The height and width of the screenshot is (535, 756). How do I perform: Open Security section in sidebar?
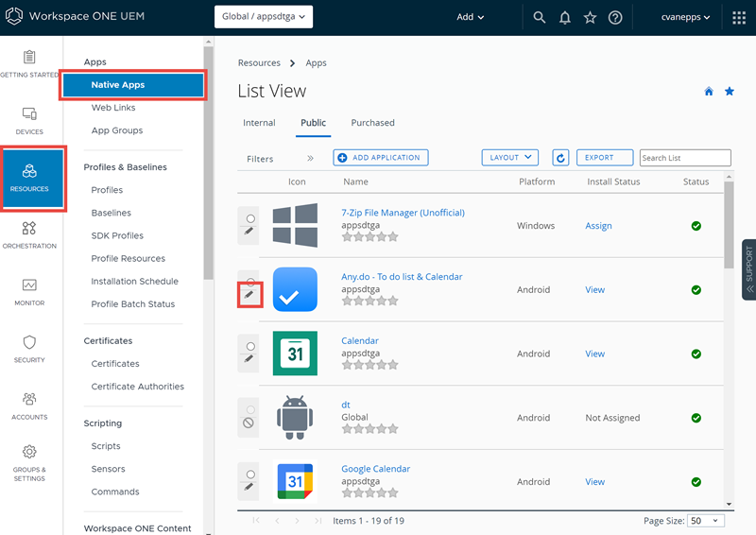pyautogui.click(x=29, y=349)
